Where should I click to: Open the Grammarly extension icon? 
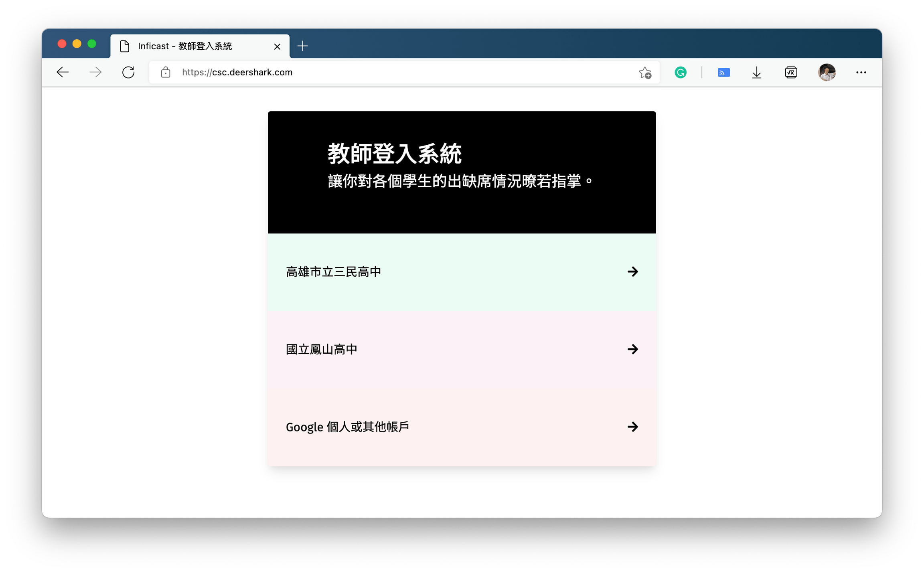pyautogui.click(x=681, y=73)
